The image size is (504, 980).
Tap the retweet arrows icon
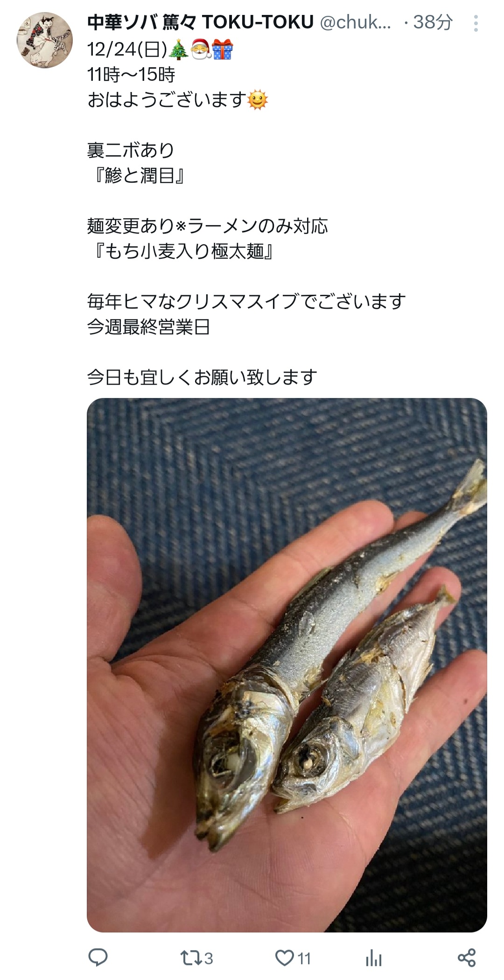point(191,959)
